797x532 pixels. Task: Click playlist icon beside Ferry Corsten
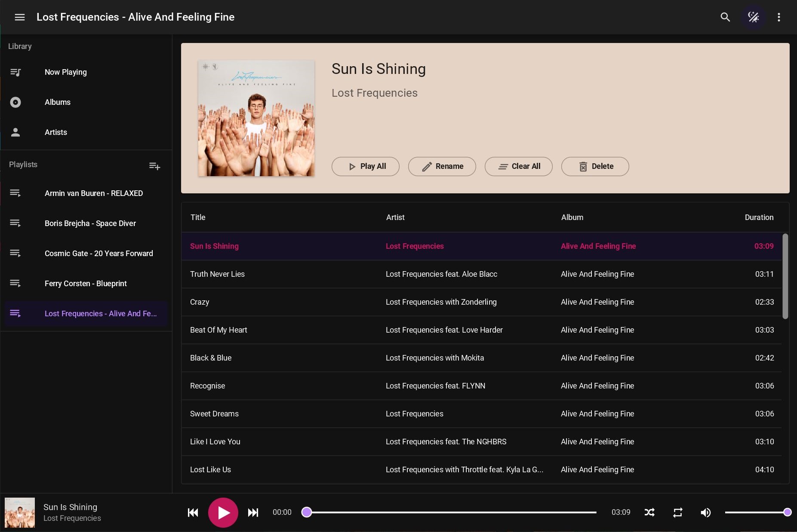tap(15, 284)
